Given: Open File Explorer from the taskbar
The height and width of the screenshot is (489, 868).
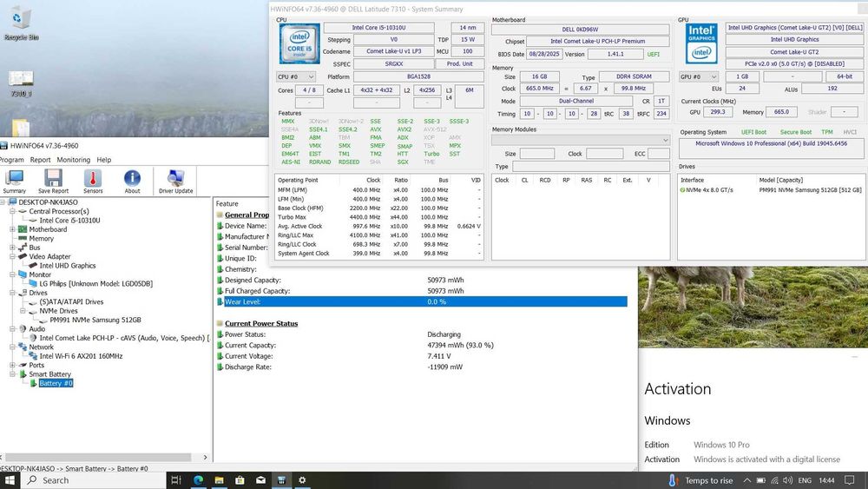Looking at the screenshot, I should [x=220, y=480].
